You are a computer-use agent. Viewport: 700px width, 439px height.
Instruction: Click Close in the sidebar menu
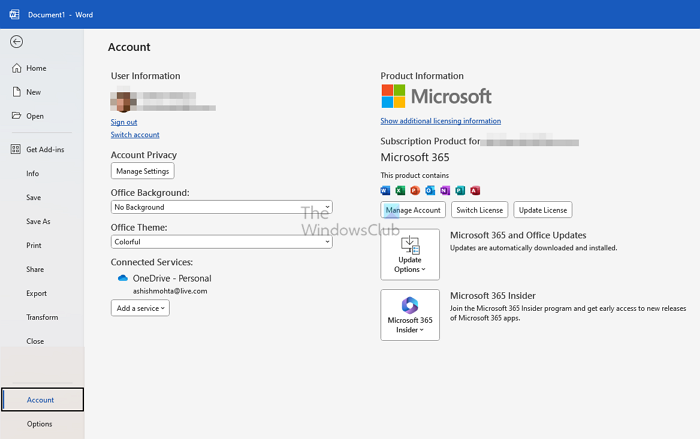pyautogui.click(x=35, y=341)
